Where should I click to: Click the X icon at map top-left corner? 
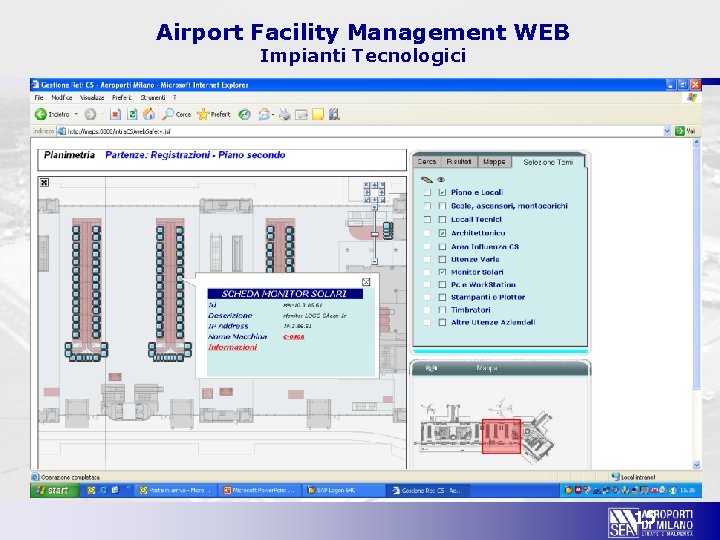[x=44, y=182]
